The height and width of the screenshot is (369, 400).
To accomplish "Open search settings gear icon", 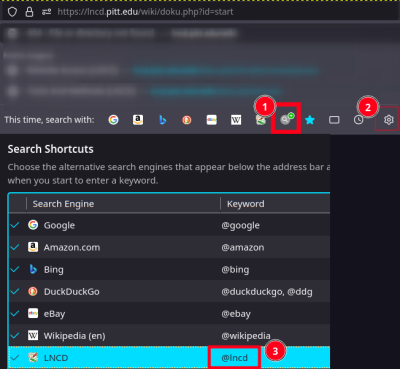I will 389,120.
